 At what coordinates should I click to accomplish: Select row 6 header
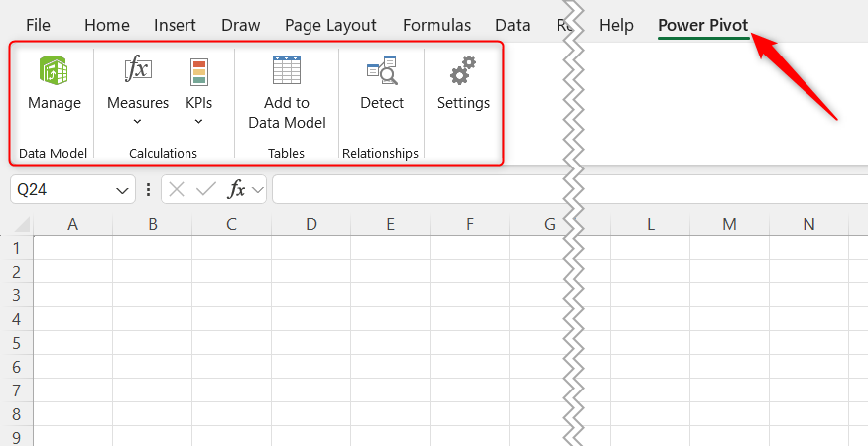(17, 367)
